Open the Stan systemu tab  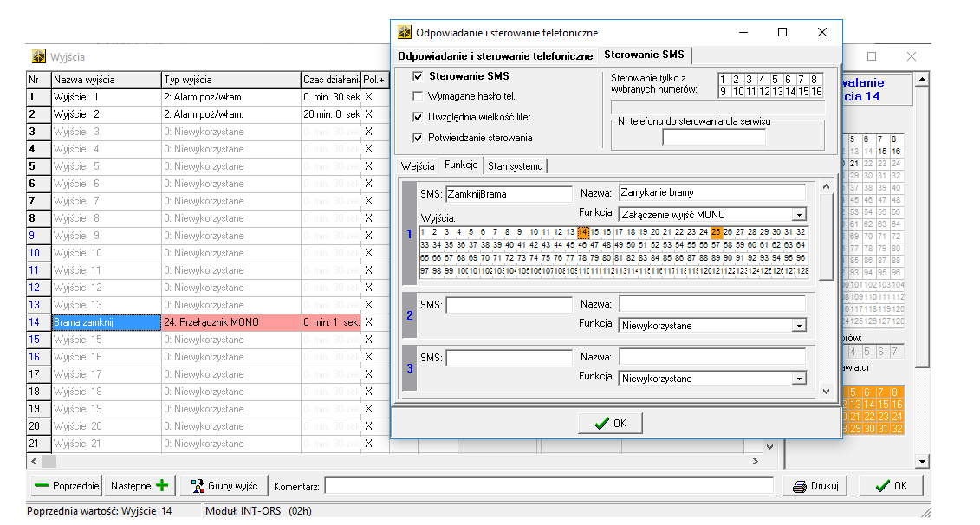(x=516, y=165)
